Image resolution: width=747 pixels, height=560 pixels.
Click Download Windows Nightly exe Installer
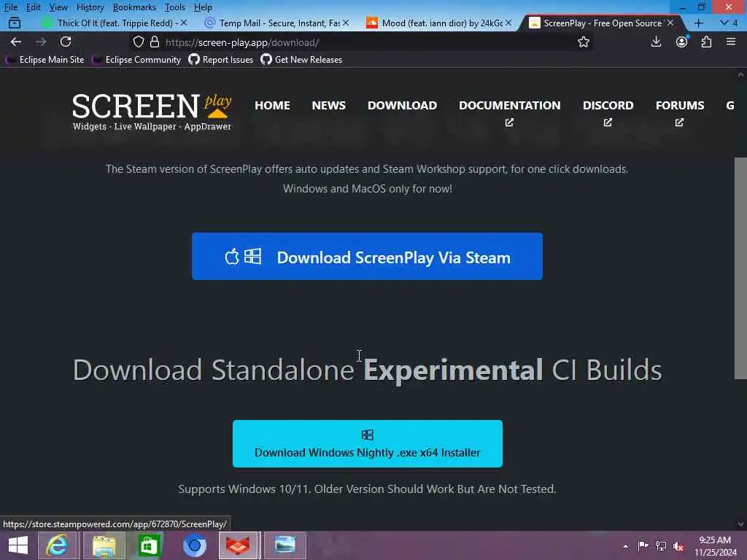click(x=368, y=443)
